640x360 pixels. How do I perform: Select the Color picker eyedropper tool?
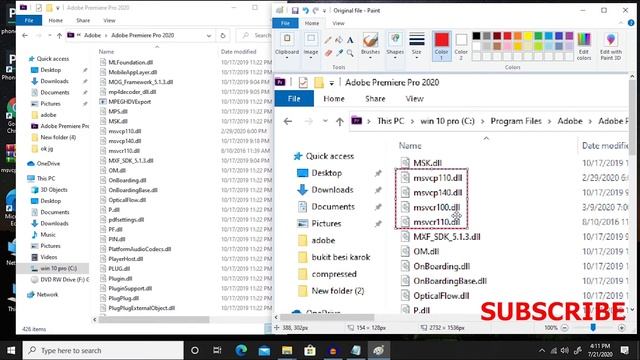(x=339, y=53)
